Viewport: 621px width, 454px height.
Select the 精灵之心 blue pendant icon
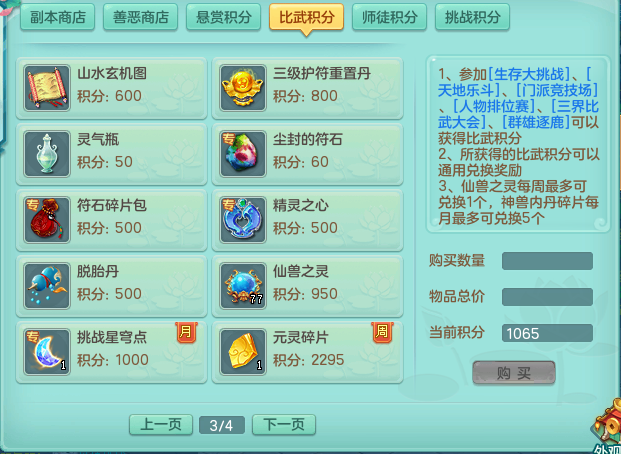point(243,220)
